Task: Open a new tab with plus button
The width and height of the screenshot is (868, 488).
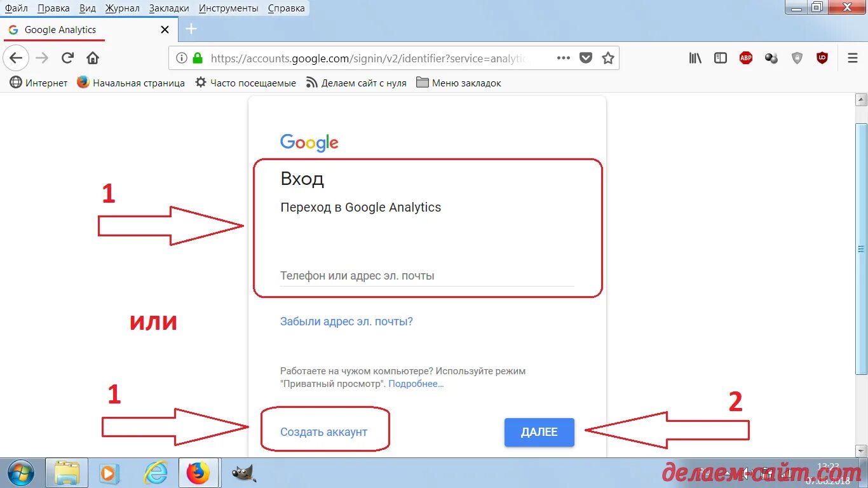Action: 191,29
